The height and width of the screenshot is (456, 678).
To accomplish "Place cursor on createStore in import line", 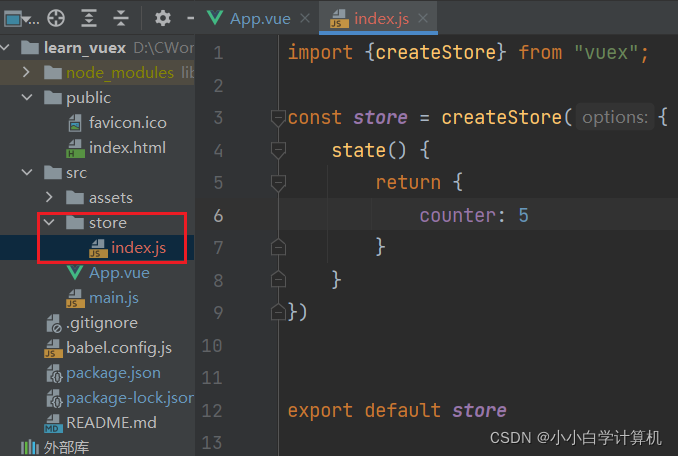I will point(435,53).
